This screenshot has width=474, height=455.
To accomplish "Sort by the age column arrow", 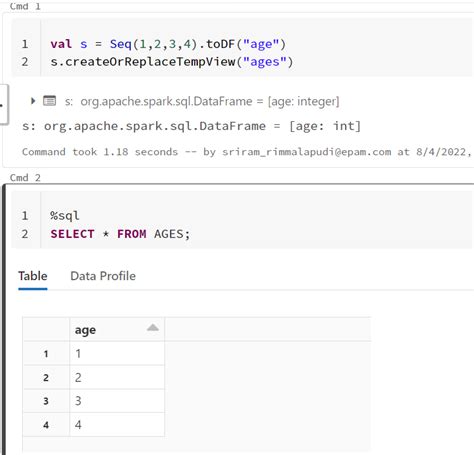I will (x=153, y=328).
